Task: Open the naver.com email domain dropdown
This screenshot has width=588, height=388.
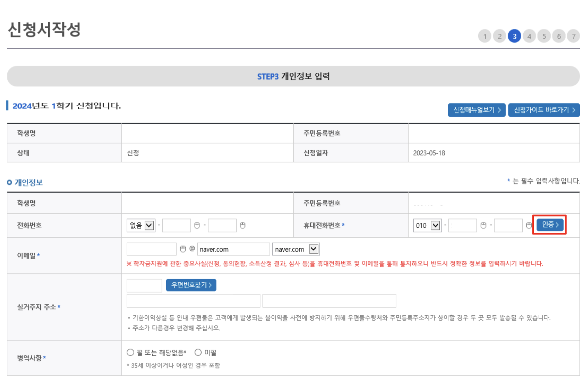Action: (295, 249)
